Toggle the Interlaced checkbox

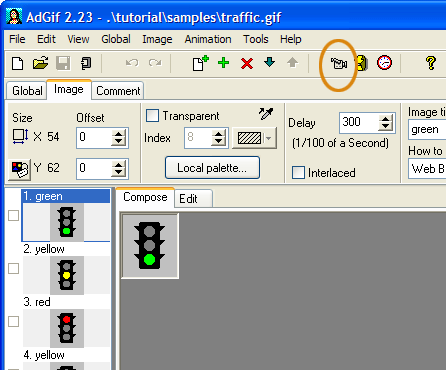(298, 173)
